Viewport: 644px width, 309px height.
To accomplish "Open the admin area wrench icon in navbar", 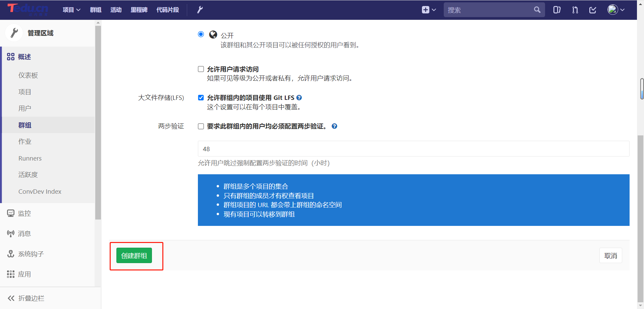I will point(200,10).
